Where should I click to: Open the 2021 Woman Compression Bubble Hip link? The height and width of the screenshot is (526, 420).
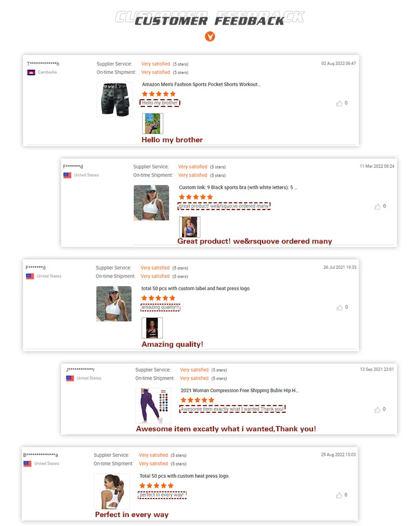240,390
